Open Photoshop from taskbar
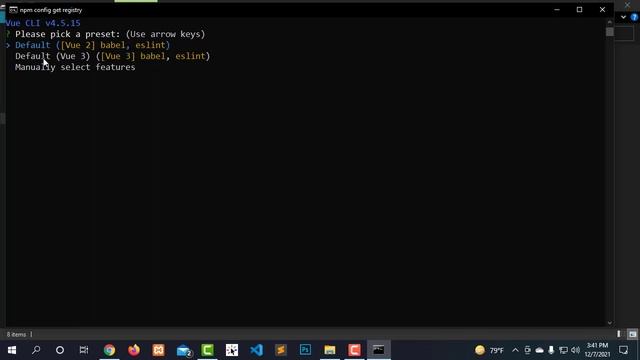Viewport: 640px width, 360px height. (305, 350)
